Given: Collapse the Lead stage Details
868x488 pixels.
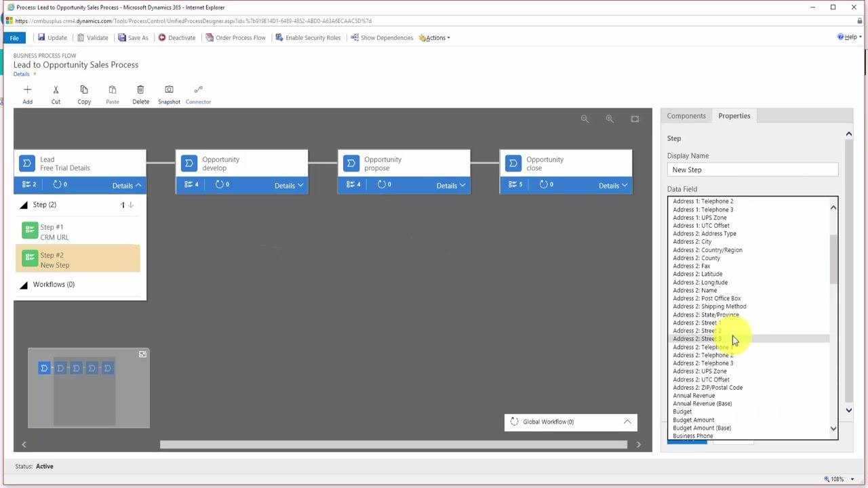Looking at the screenshot, I should click(127, 185).
